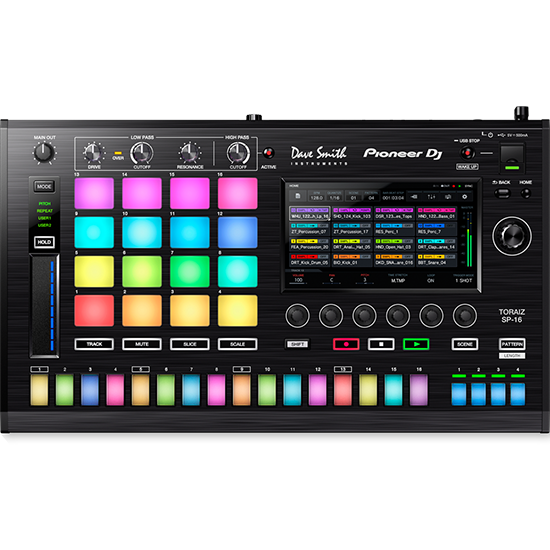The width and height of the screenshot is (550, 550).
Task: Tap the BPM 128.0 field on screen
Action: 316,196
